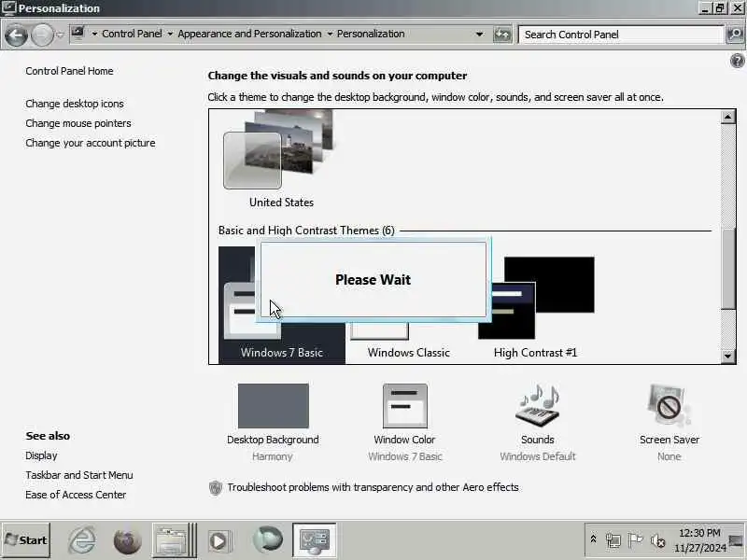Viewport: 747px width, 560px height.
Task: Click the theme list scrollbar thumb
Action: pyautogui.click(x=728, y=269)
